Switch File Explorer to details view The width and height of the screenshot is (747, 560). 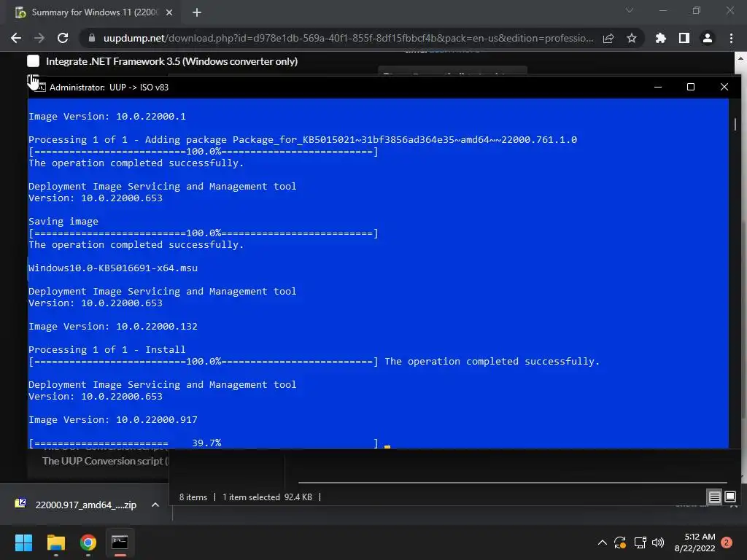pyautogui.click(x=714, y=497)
